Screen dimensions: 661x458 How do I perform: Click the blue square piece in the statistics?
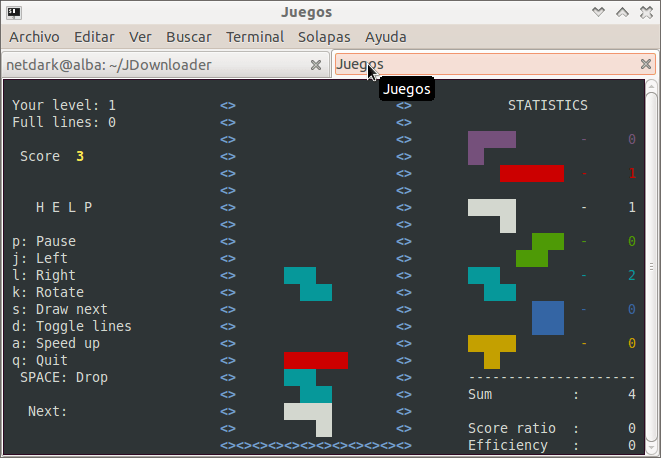tap(547, 317)
